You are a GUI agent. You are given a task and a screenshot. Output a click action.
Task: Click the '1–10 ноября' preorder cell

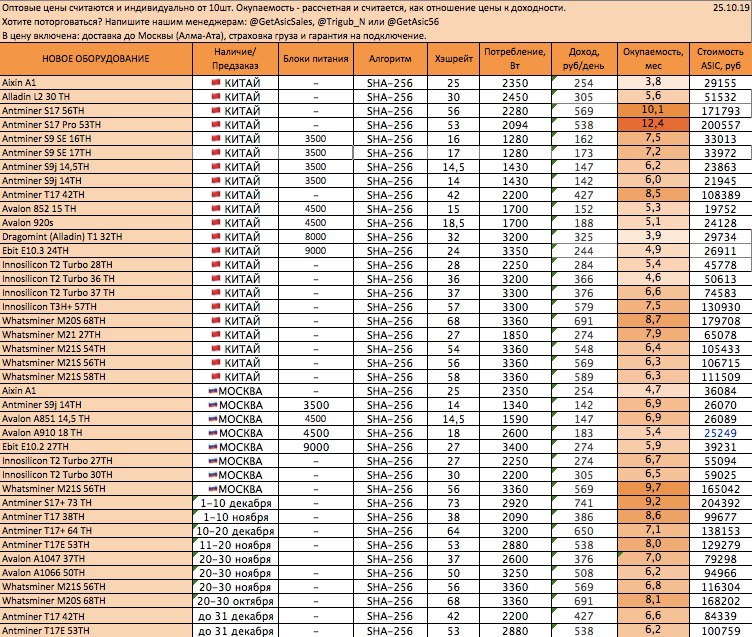click(235, 517)
